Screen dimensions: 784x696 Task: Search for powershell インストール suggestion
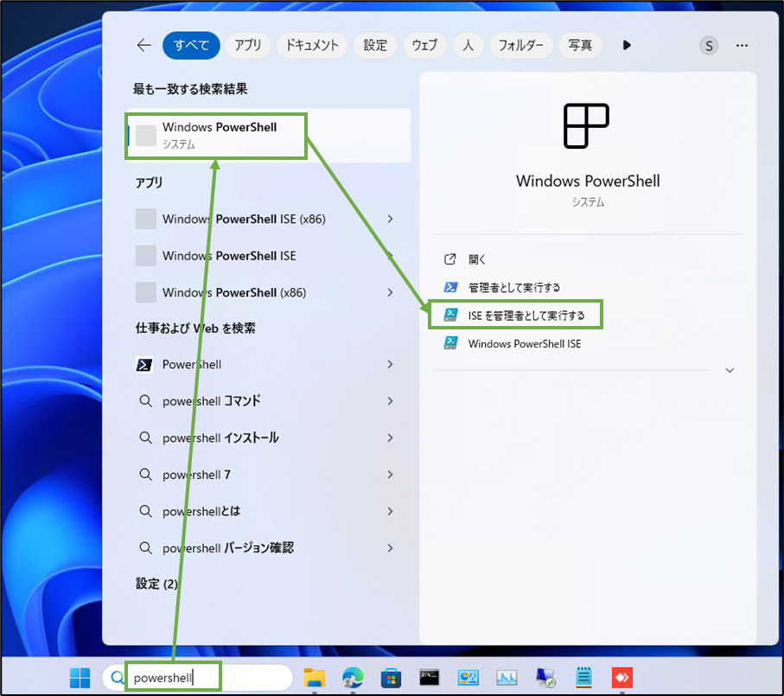point(220,438)
